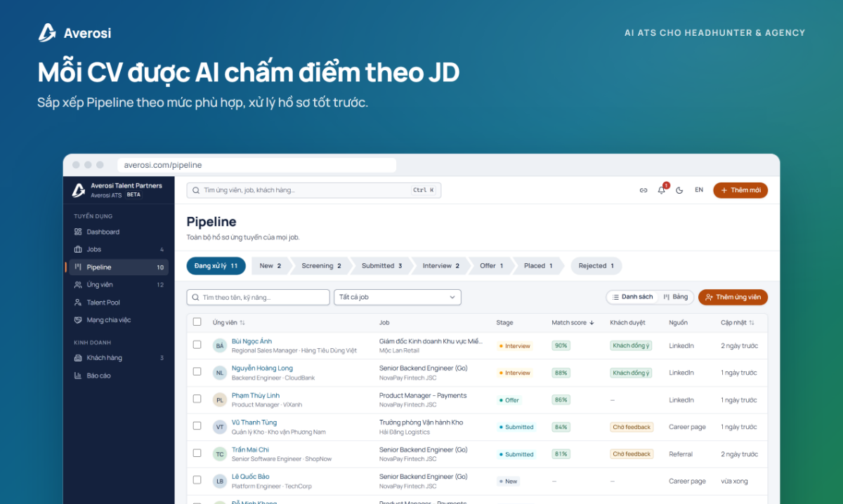Image resolution: width=843 pixels, height=504 pixels.
Task: Select the Interview 2 stage tab
Action: 441,266
